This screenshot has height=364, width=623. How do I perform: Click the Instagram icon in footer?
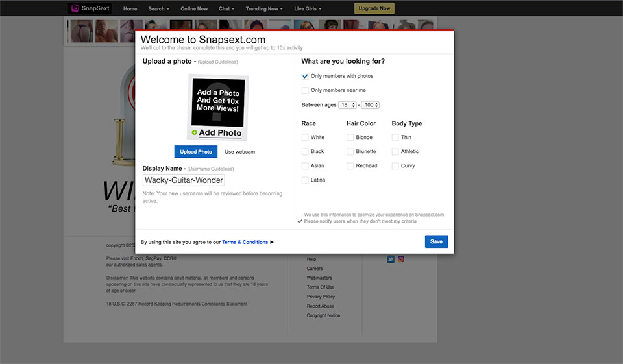[x=401, y=259]
